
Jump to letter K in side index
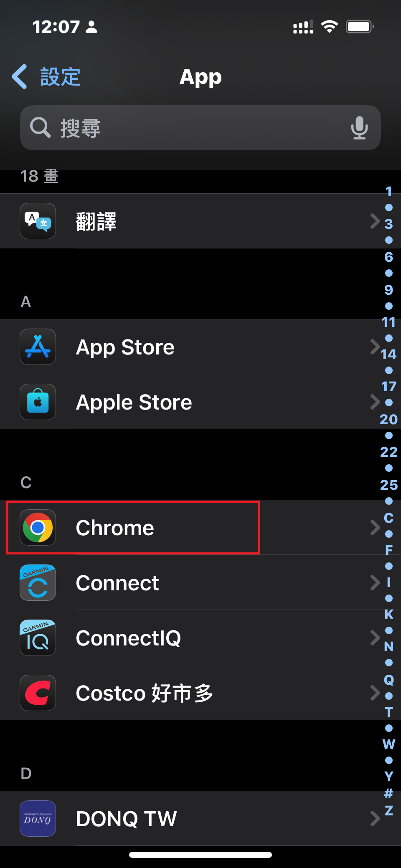(388, 614)
